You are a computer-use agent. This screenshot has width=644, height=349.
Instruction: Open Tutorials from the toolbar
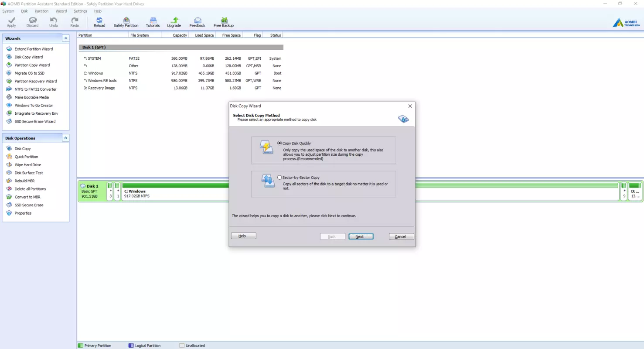click(153, 22)
